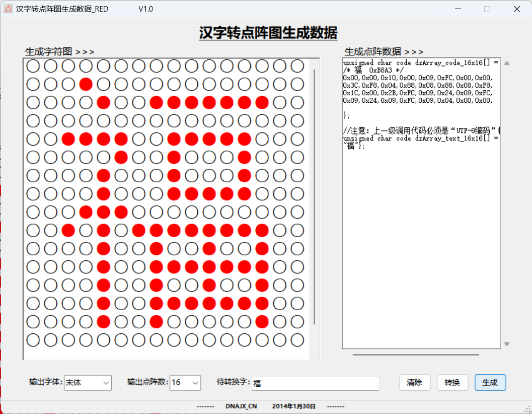Click inside the generated code text area
Screen dimensions: 532x414
[x=421, y=203]
